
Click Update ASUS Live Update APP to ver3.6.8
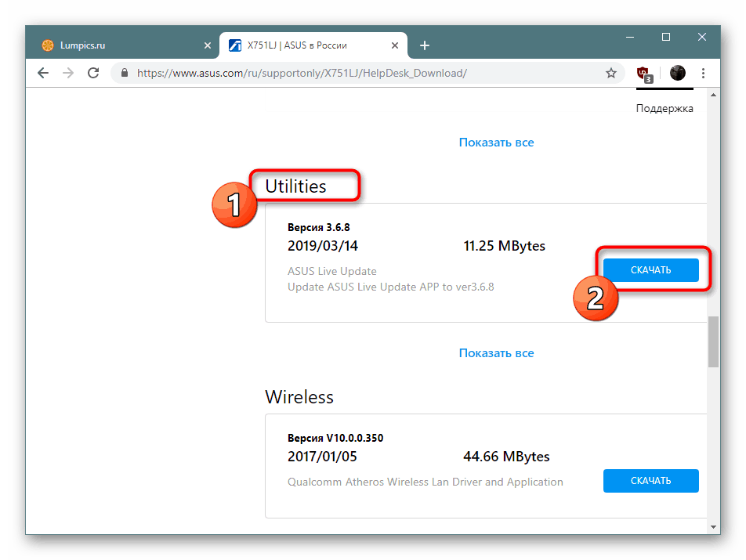pyautogui.click(x=390, y=287)
